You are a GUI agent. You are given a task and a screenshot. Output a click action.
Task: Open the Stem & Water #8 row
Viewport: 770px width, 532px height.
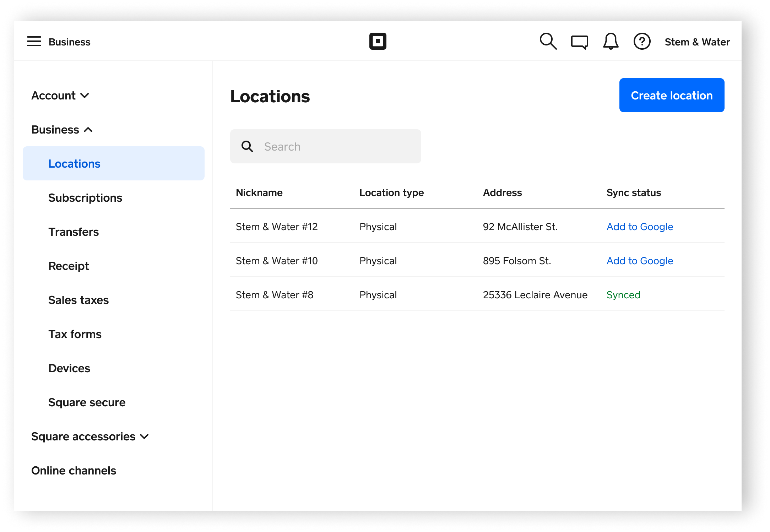(x=275, y=295)
